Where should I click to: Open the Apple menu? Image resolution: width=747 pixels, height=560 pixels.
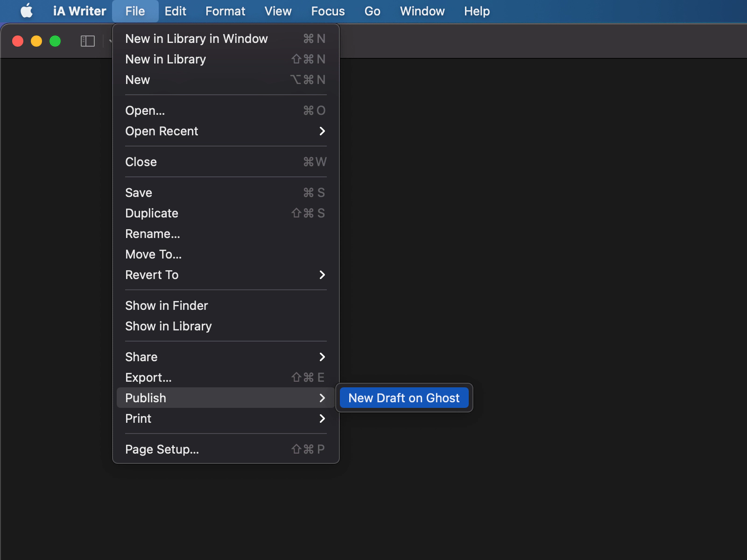click(x=27, y=11)
